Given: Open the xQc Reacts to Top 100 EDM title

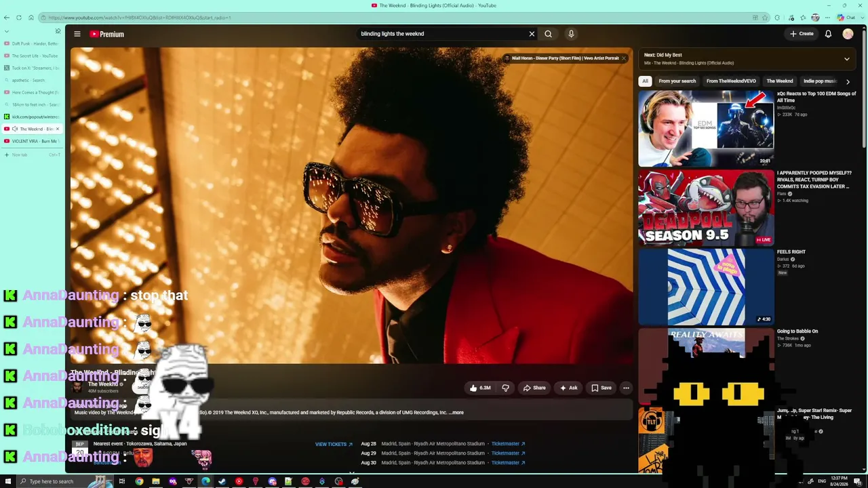Looking at the screenshot, I should (x=816, y=97).
